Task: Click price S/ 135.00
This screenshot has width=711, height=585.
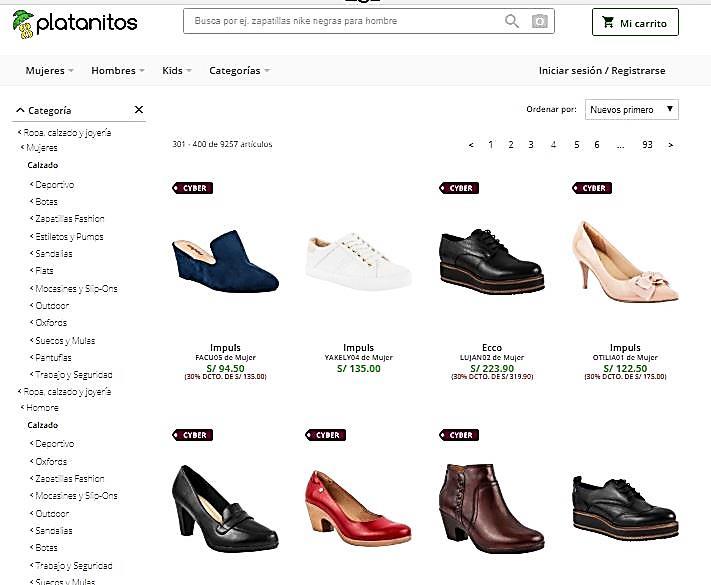Action: pos(359,369)
